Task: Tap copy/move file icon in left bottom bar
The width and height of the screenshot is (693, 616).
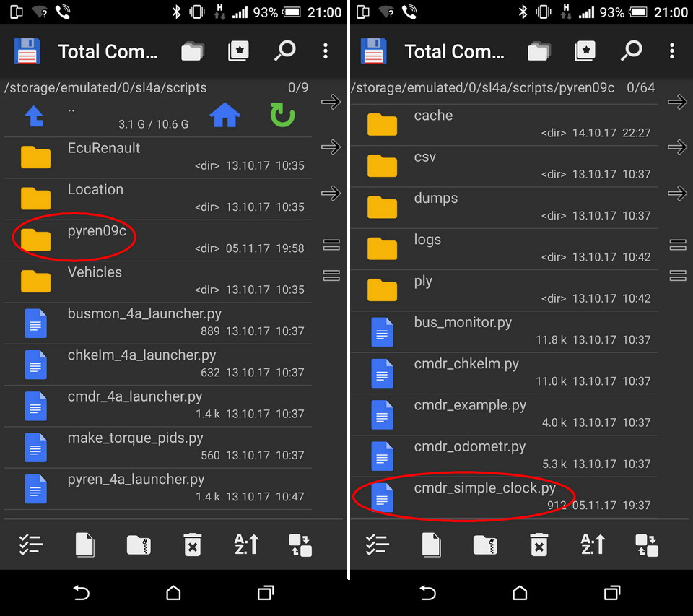Action: 85,545
